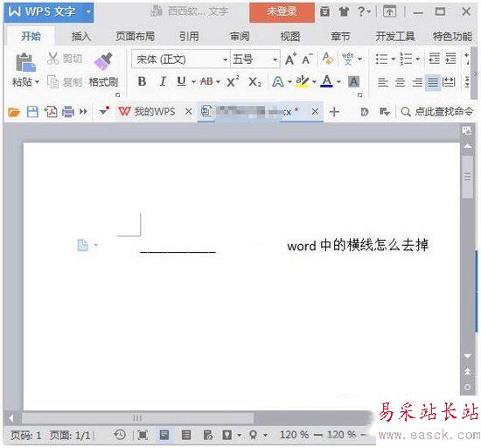Click the pinyin guide wén icon
481x448 pixels.
347,59
